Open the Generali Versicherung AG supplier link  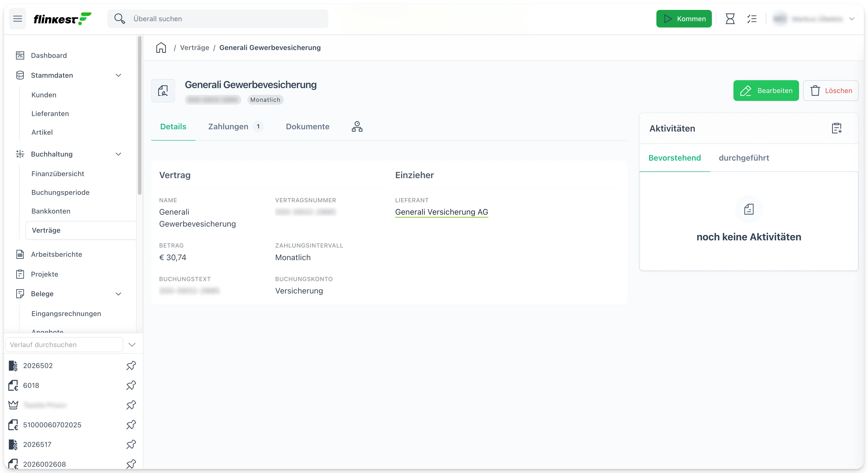[441, 212]
